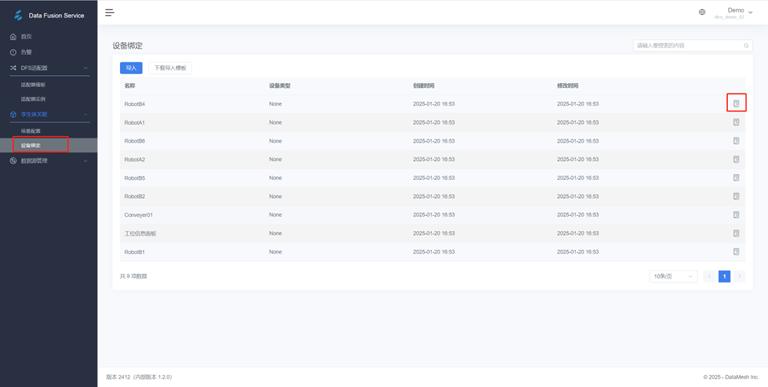
Task: Select page 1 in pagination
Action: (x=724, y=276)
